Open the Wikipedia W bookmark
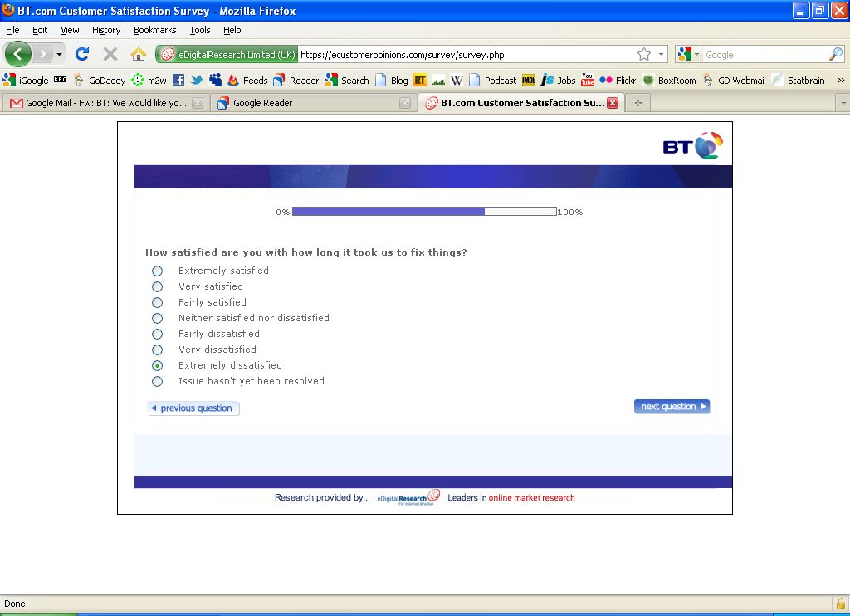Image resolution: width=850 pixels, height=616 pixels. tap(457, 81)
